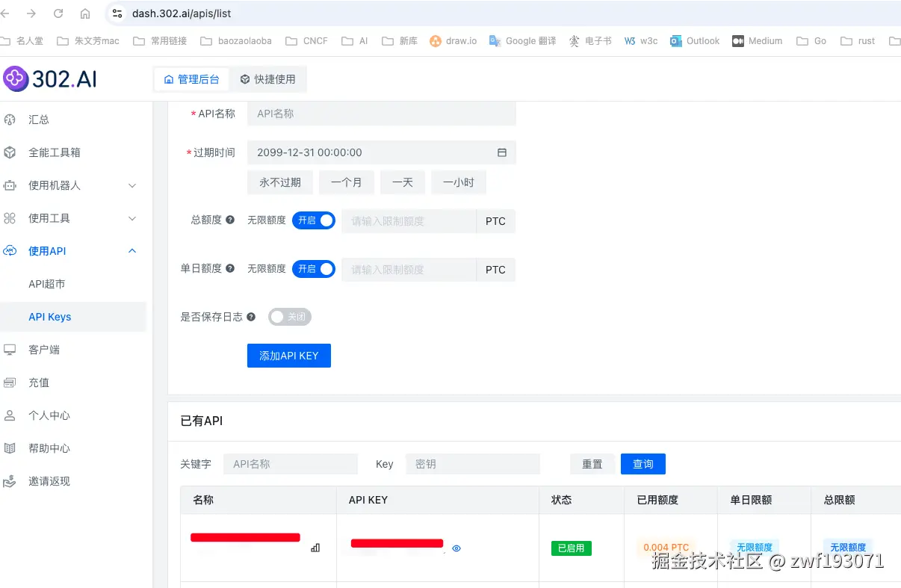This screenshot has width=901, height=588.
Task: Expand 使用机器人 sidebar section
Action: pyautogui.click(x=72, y=185)
